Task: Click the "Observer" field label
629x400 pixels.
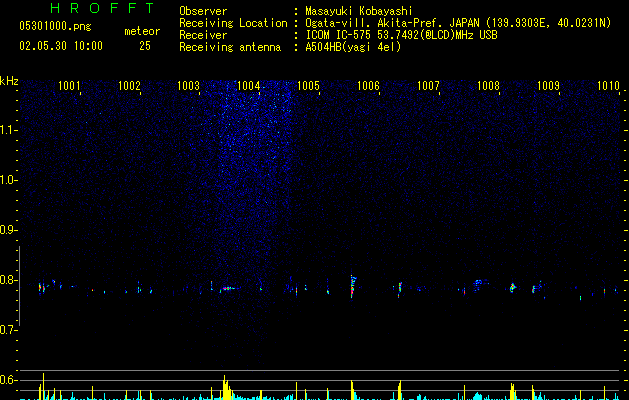Action: pyautogui.click(x=203, y=11)
